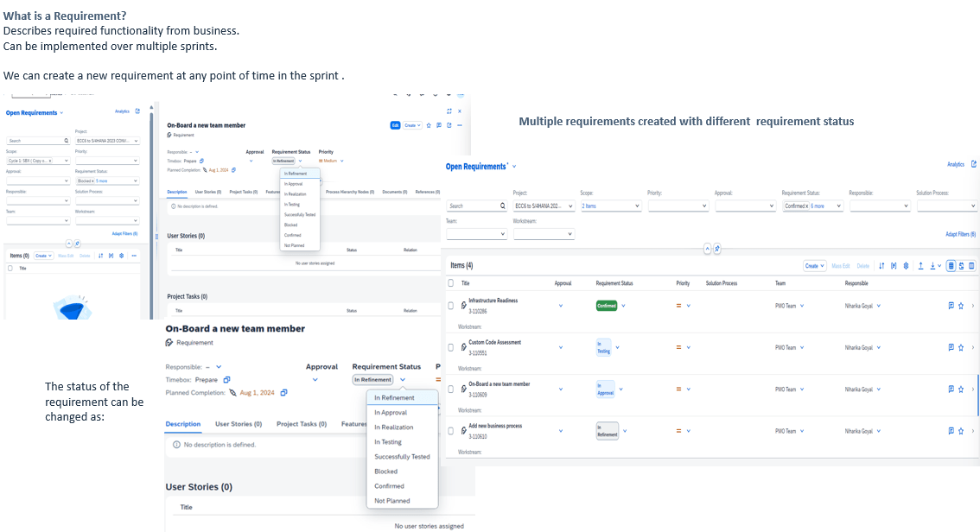The image size is (980, 532).
Task: Click the Edit button on On-Board a new team member
Action: (396, 125)
